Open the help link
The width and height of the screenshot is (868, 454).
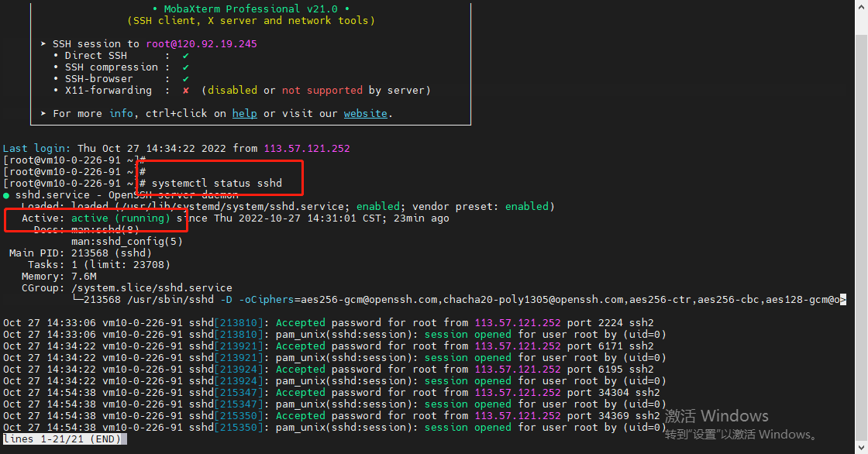click(x=244, y=113)
